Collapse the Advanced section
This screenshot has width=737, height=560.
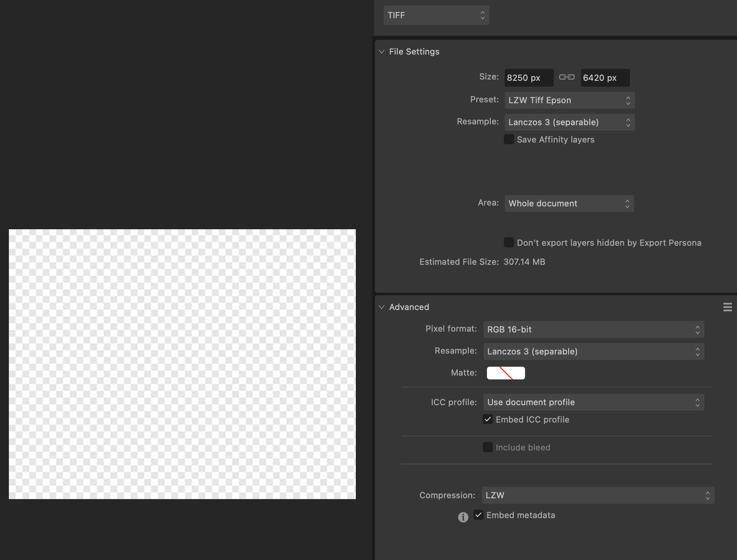coord(382,307)
